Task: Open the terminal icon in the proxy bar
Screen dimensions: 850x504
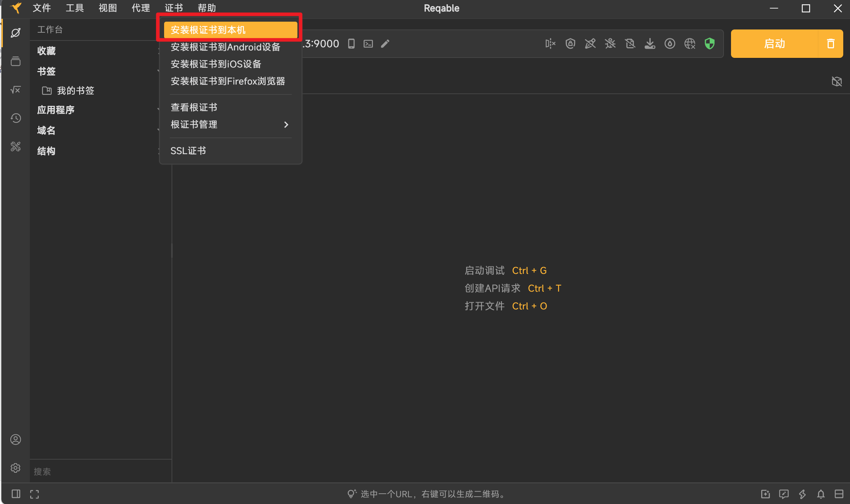Action: 368,43
